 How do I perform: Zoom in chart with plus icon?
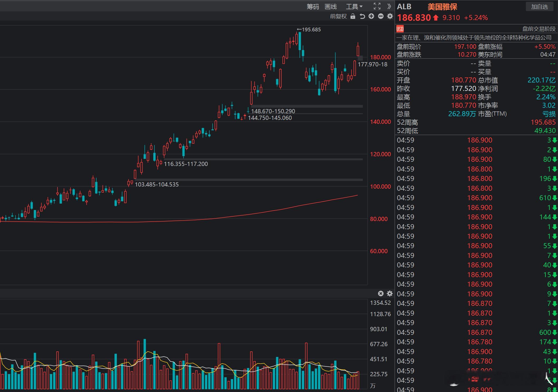(x=371, y=16)
